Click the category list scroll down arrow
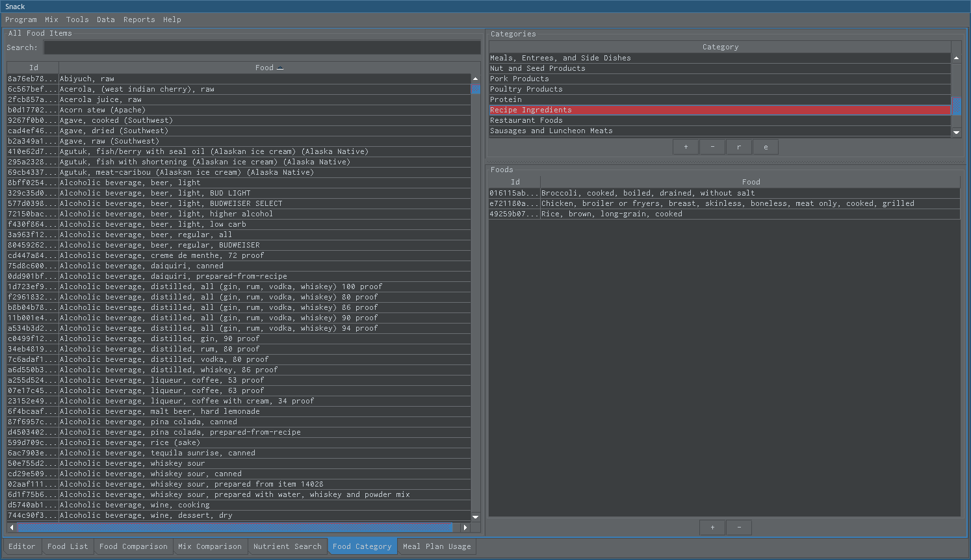Screen dimensions: 971x560 (x=956, y=132)
